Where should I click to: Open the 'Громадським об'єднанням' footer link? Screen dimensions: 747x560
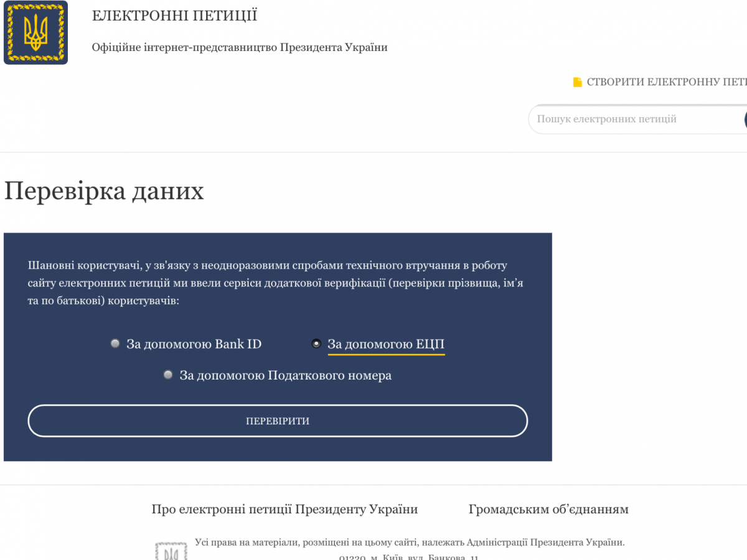548,509
